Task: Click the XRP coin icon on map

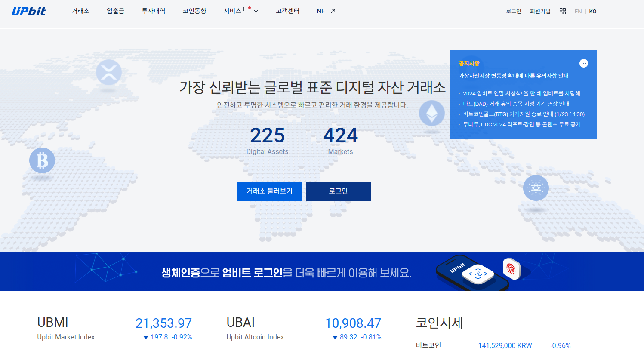Action: click(x=109, y=72)
